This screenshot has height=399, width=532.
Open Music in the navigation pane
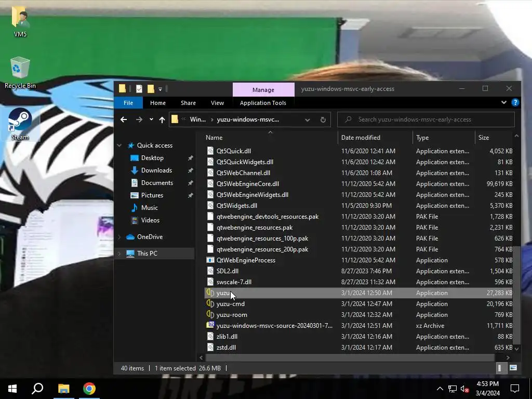149,208
